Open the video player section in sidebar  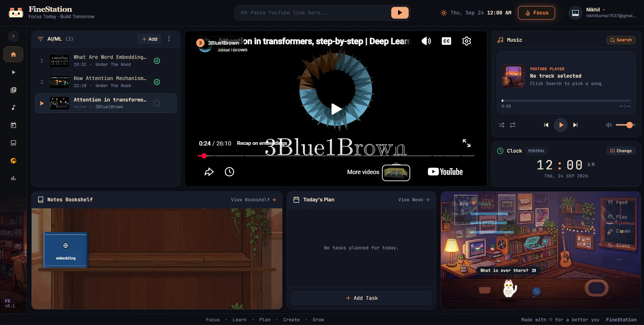coord(13,72)
